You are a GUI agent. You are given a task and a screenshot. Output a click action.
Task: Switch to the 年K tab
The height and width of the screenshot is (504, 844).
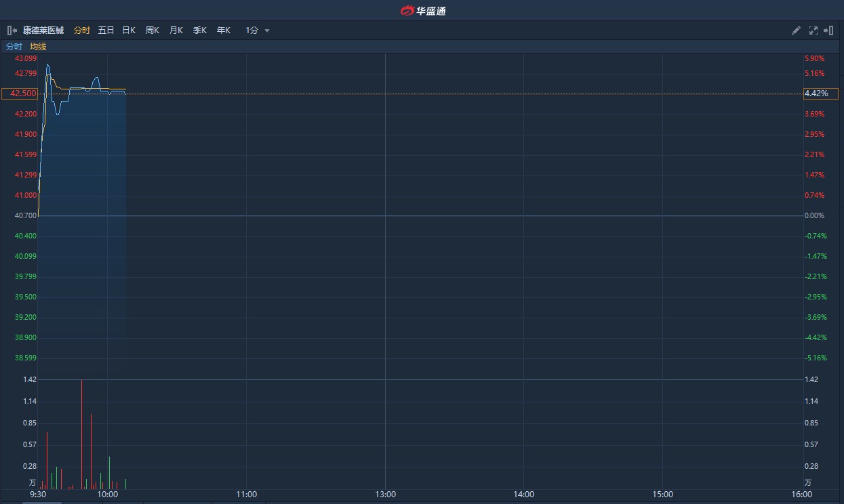tap(224, 30)
